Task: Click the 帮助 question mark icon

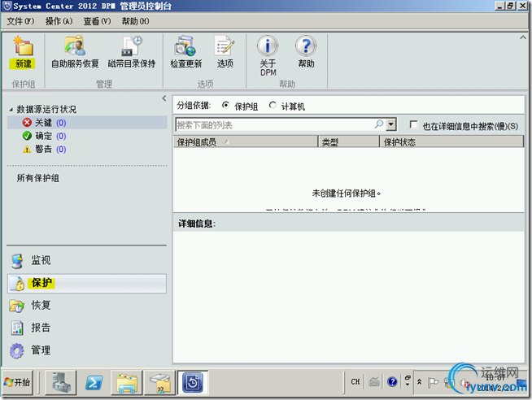Action: 306,46
